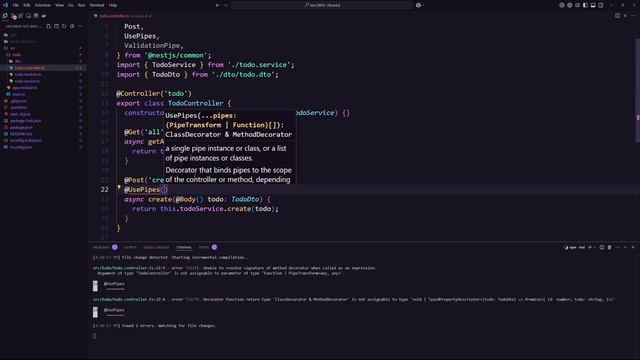Open the Explorer view in activity bar
The image size is (640, 360).
5,16
